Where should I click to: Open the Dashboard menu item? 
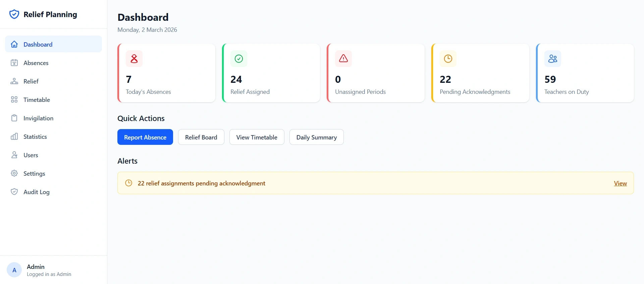point(53,44)
